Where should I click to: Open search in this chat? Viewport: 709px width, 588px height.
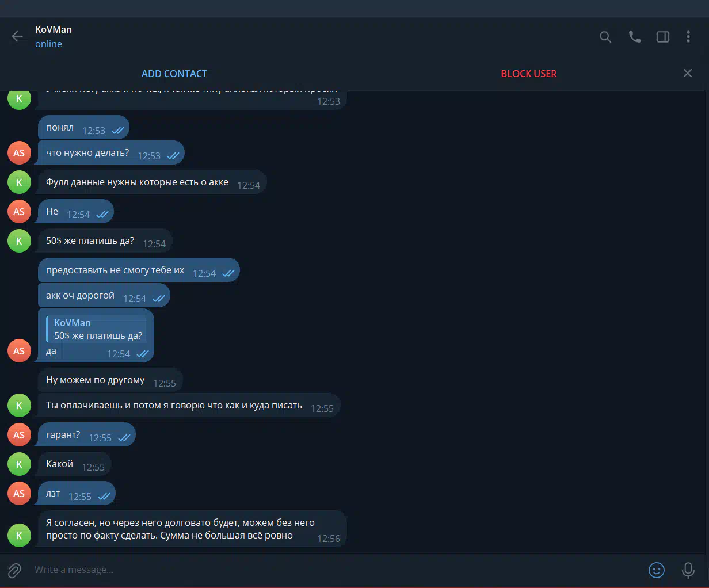(605, 37)
